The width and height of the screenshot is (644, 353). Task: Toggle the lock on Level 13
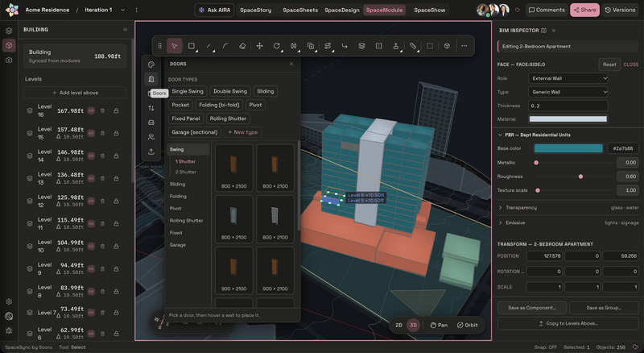click(116, 179)
